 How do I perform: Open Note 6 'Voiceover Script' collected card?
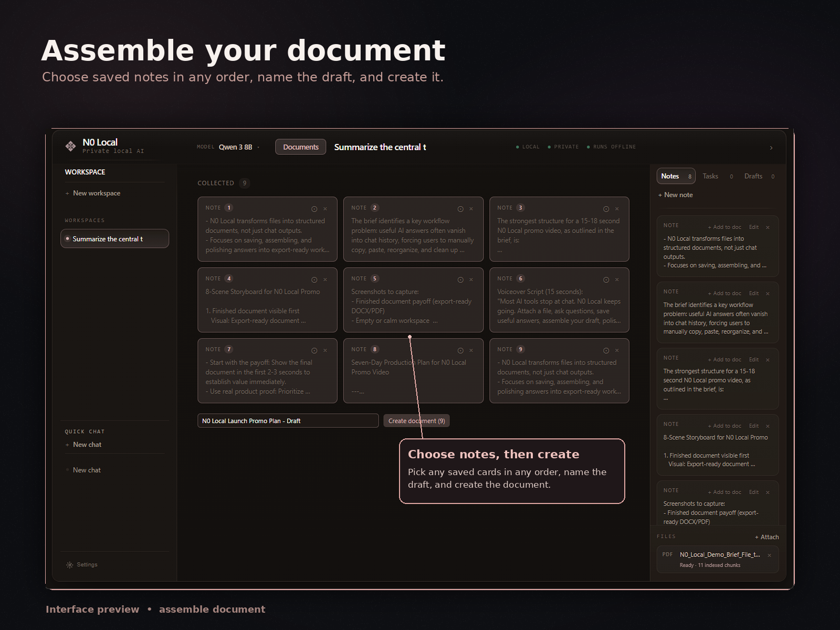[559, 300]
